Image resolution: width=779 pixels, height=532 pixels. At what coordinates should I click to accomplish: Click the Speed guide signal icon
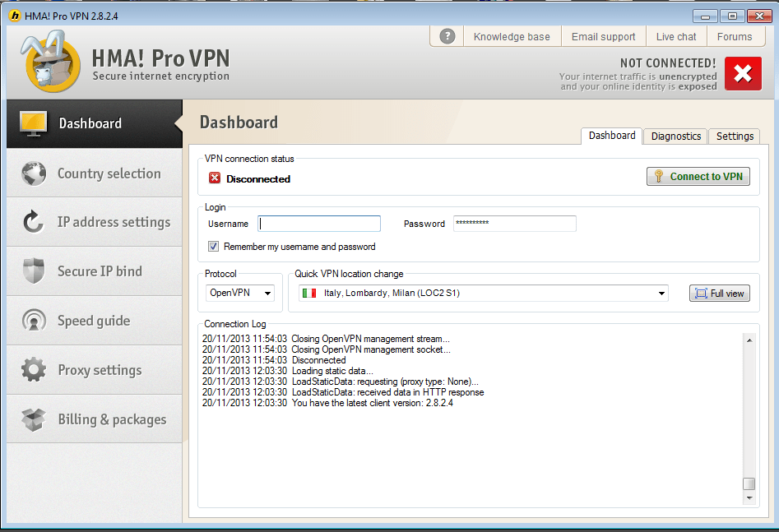click(34, 321)
